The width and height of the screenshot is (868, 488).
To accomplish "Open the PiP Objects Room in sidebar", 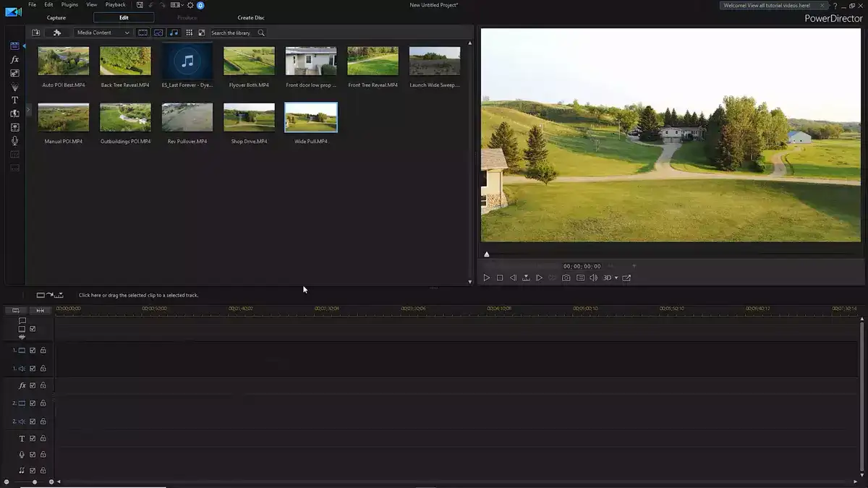I will click(14, 73).
